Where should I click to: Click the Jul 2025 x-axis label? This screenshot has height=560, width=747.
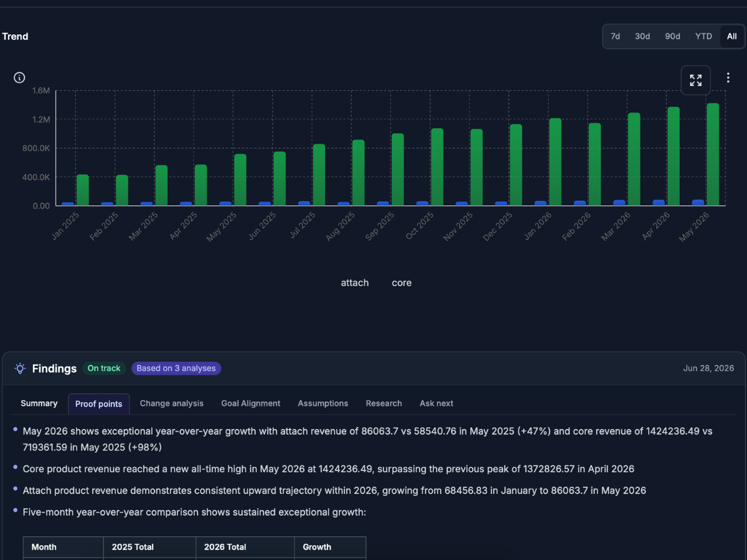click(303, 225)
